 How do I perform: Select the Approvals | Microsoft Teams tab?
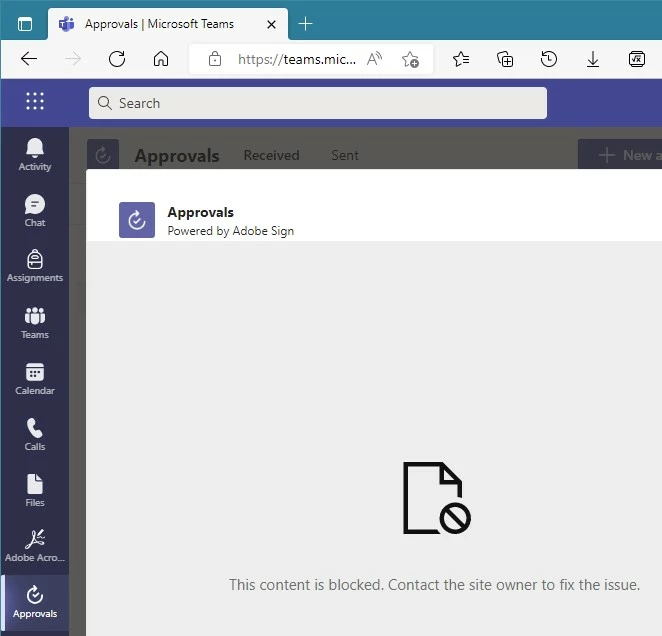[x=168, y=24]
